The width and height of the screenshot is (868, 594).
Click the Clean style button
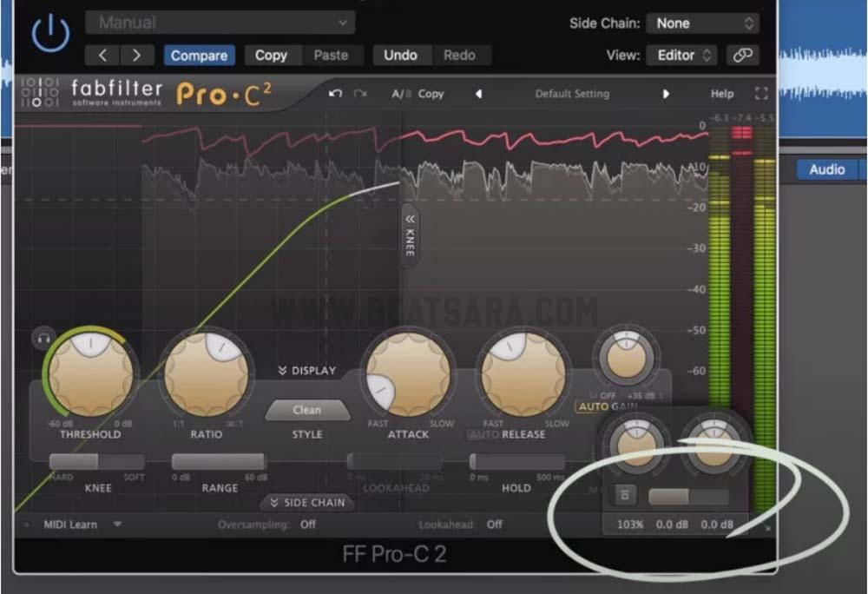(306, 410)
